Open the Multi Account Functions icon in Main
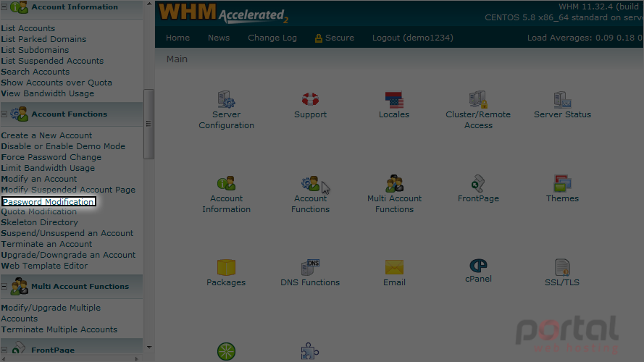The height and width of the screenshot is (362, 644). (x=394, y=183)
